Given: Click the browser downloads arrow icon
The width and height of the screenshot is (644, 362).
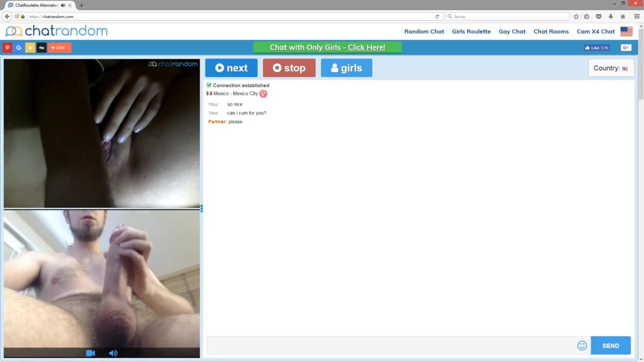Looking at the screenshot, I should (611, 17).
